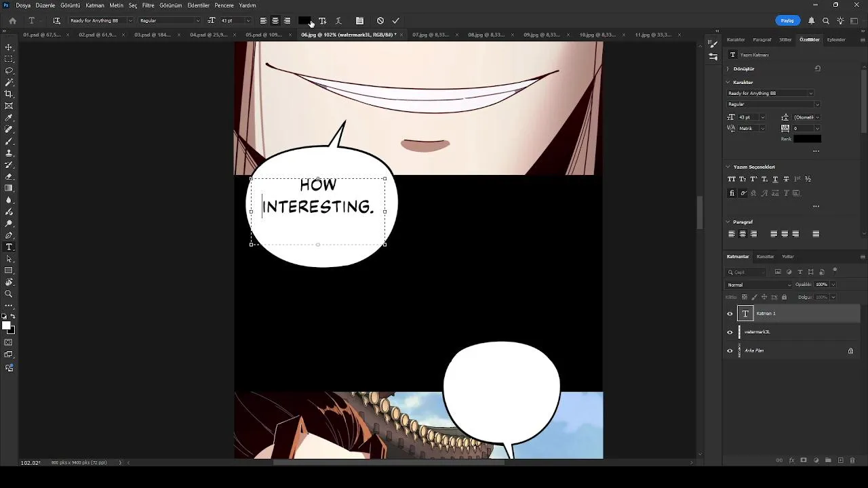This screenshot has width=868, height=488.
Task: Select the Spot Healing Brush tool
Action: pos(9,129)
